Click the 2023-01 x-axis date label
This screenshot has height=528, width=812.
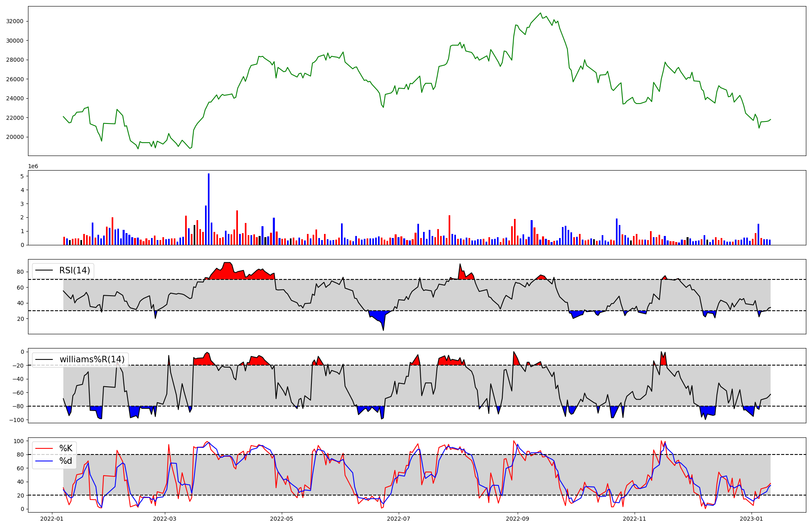pyautogui.click(x=752, y=519)
